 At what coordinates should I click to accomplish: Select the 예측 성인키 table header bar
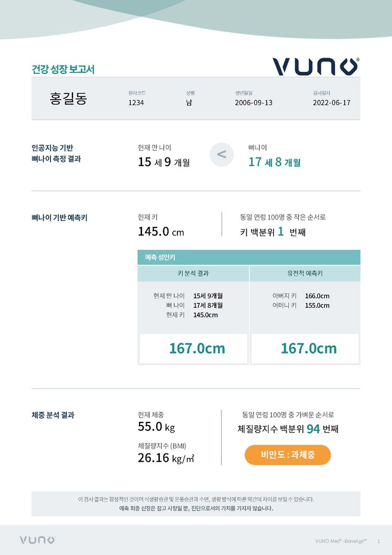(249, 257)
